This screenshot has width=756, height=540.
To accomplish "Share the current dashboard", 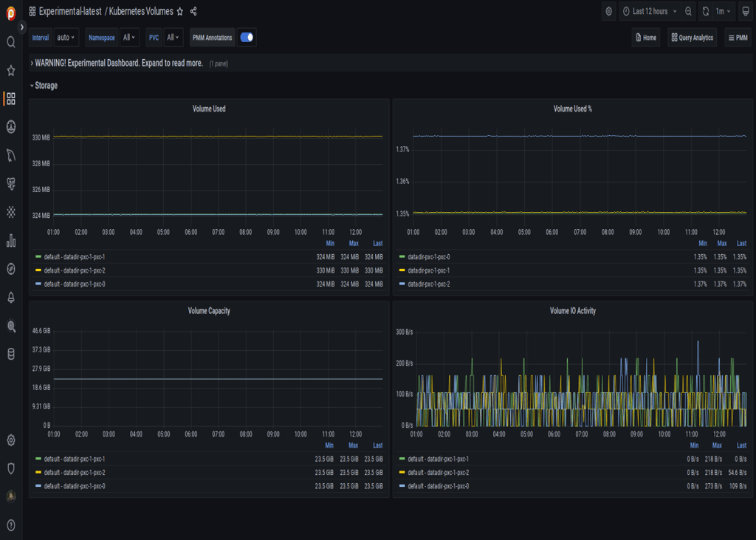I will tap(193, 11).
